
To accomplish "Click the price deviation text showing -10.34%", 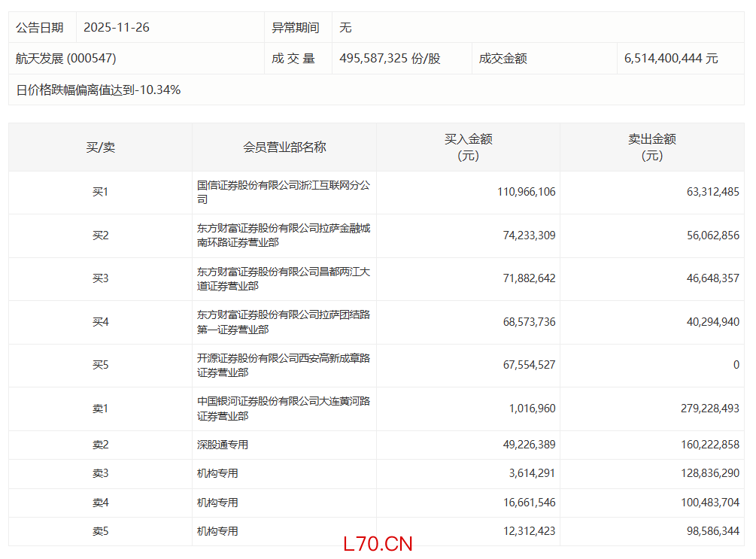I will click(99, 90).
